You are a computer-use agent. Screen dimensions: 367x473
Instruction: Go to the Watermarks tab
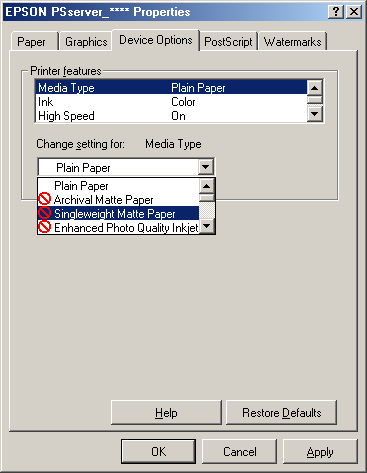coord(292,42)
